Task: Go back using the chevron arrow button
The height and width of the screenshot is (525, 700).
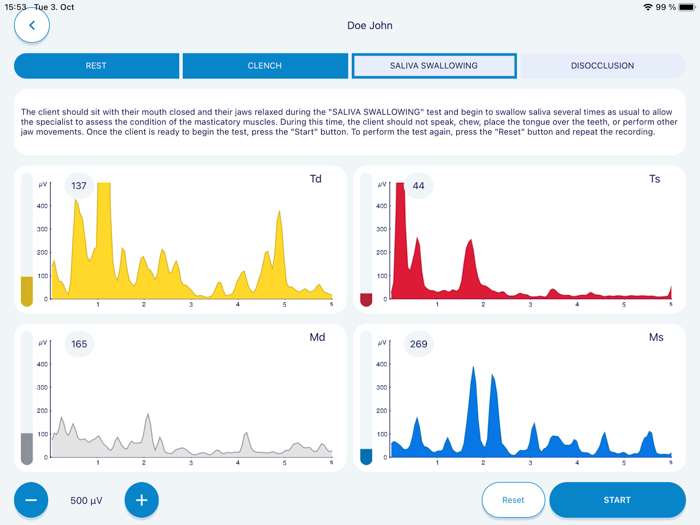Action: (x=32, y=25)
